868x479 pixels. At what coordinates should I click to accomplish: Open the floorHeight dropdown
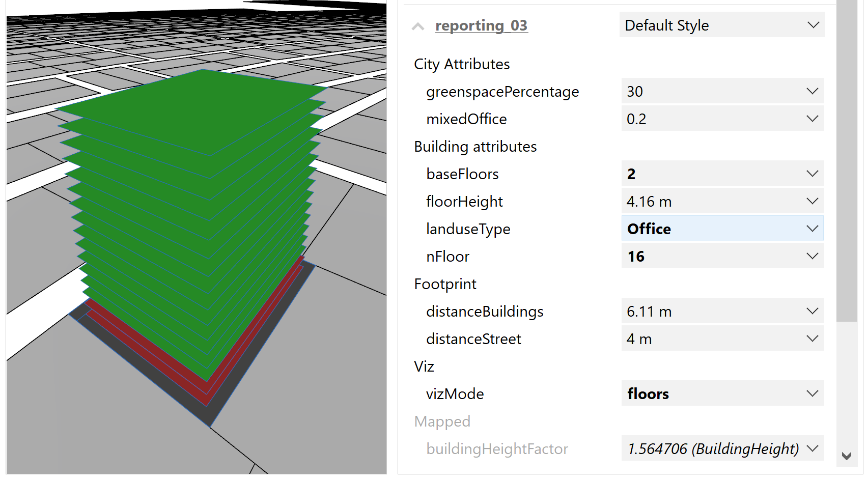point(811,201)
